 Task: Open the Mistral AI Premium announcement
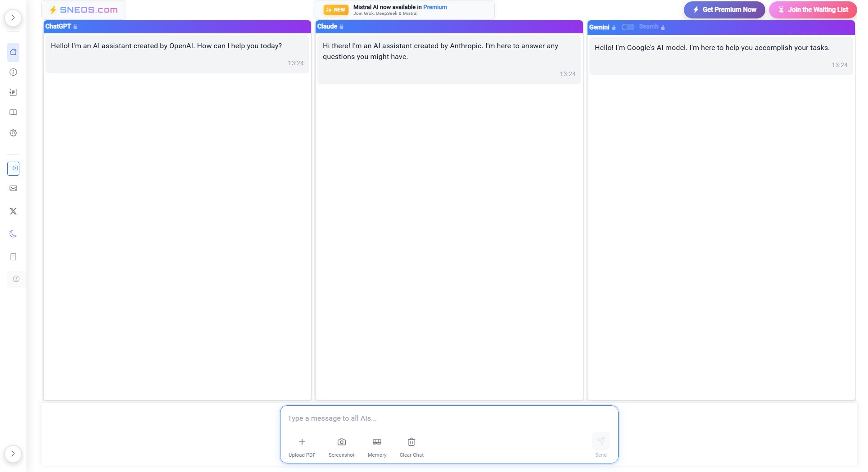(404, 9)
